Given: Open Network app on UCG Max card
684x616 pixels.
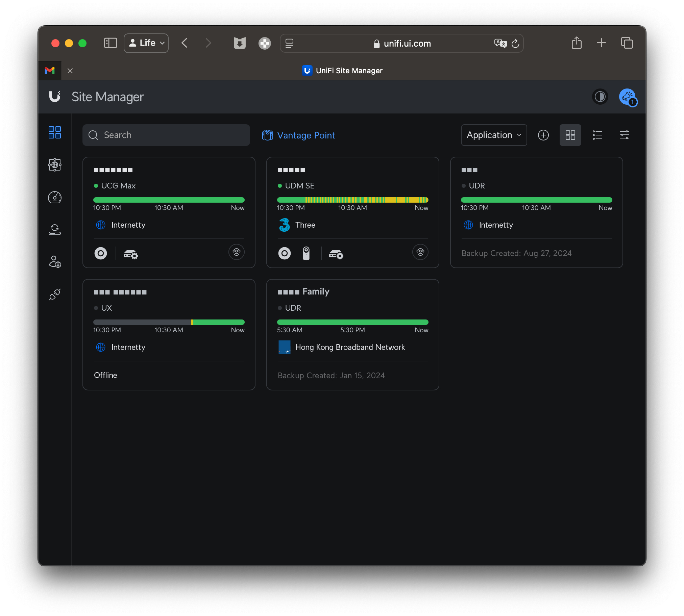Looking at the screenshot, I should tap(101, 253).
